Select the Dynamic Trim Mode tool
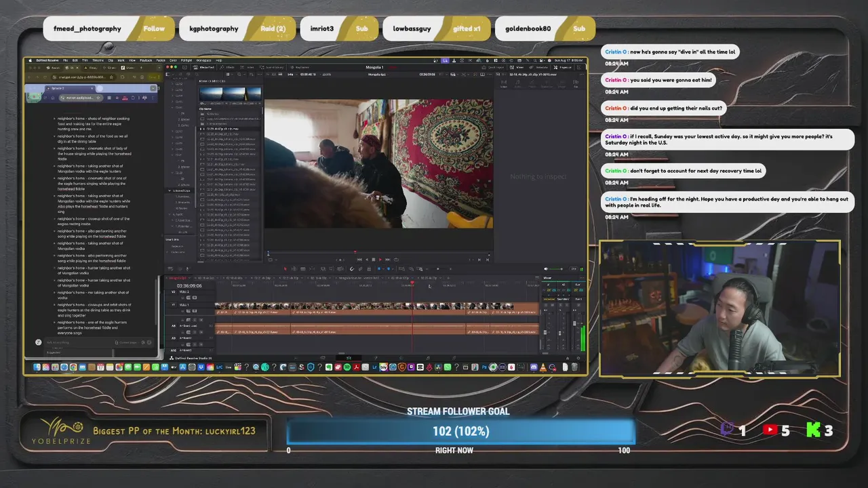Image resolution: width=868 pixels, height=488 pixels. [303, 268]
